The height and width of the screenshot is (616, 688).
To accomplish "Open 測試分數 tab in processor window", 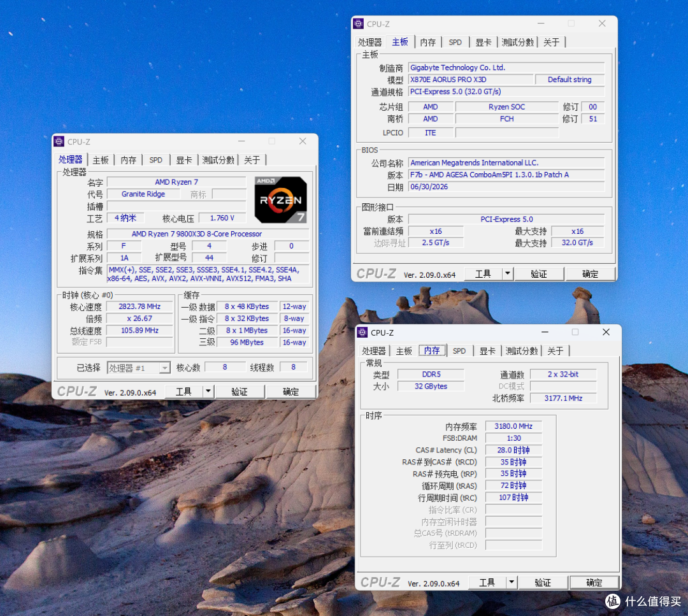I will [x=218, y=160].
